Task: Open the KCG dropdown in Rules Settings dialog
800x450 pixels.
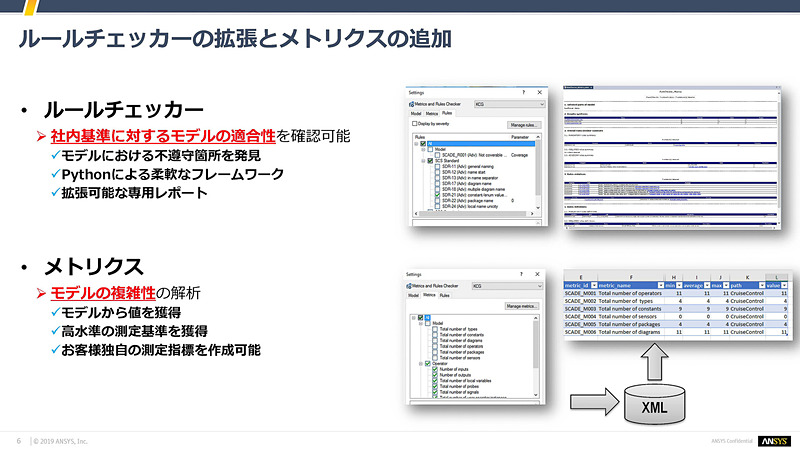Action: [x=509, y=104]
